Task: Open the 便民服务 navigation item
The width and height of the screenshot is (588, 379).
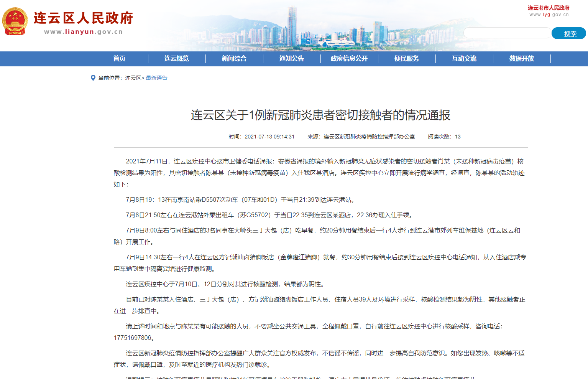Action: [x=407, y=59]
